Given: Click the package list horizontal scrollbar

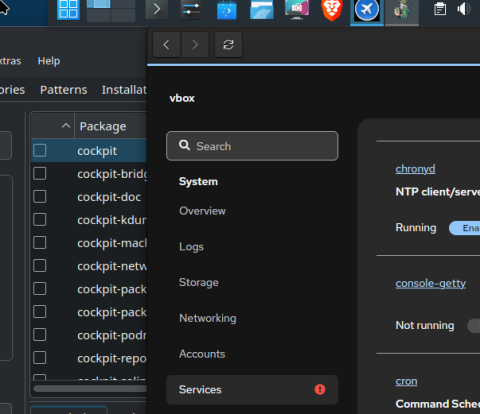Looking at the screenshot, I should point(90,389).
